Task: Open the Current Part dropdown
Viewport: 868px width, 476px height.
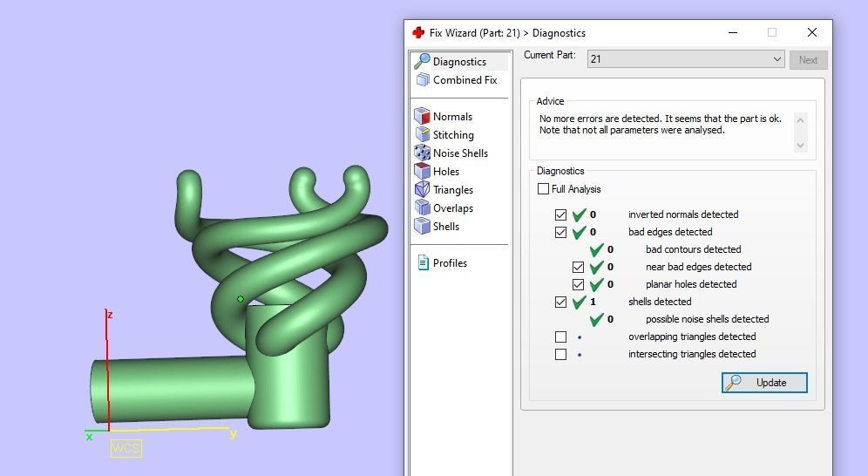Action: [685, 59]
